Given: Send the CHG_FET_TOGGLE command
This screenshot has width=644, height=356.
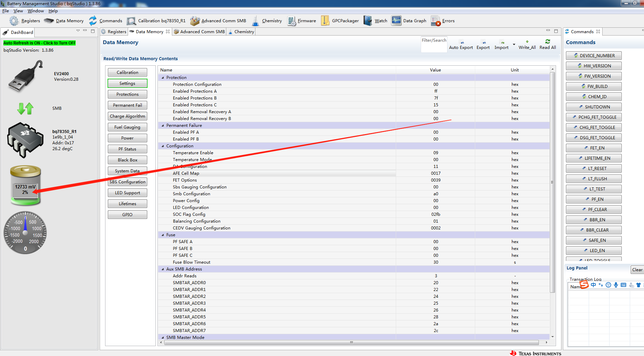Looking at the screenshot, I should (x=594, y=128).
